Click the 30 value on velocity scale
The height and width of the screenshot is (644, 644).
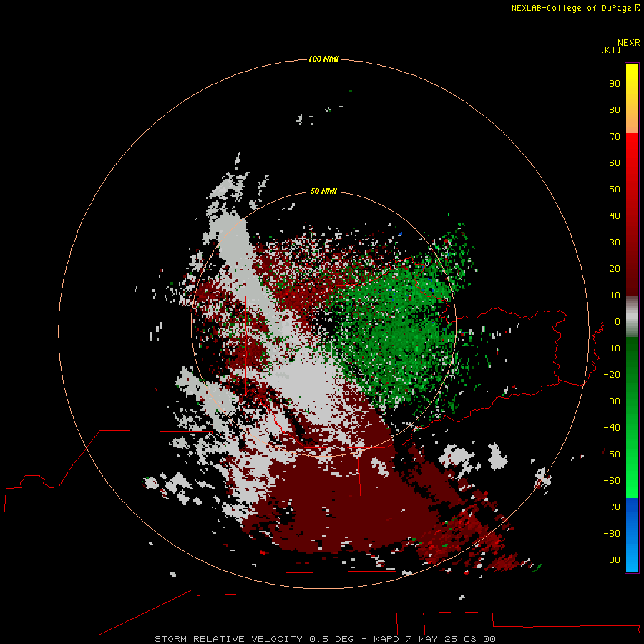point(615,243)
